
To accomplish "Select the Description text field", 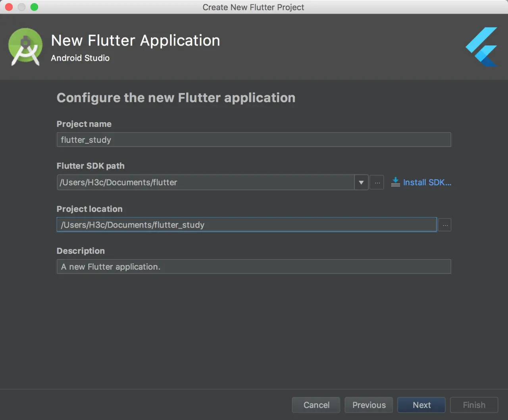I will (x=254, y=267).
